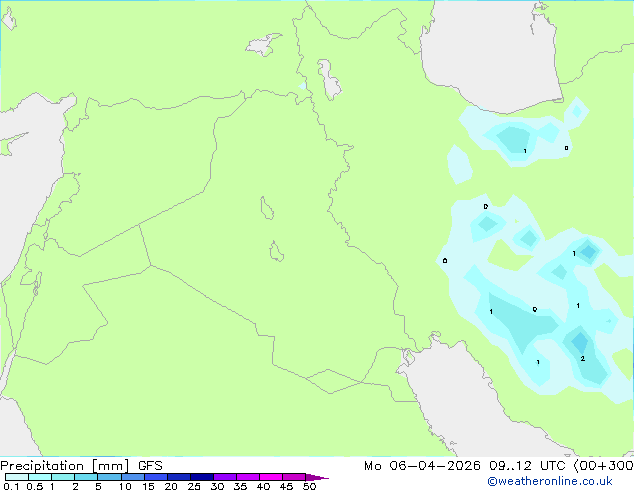Click the 'GFS' model label

tap(150, 466)
